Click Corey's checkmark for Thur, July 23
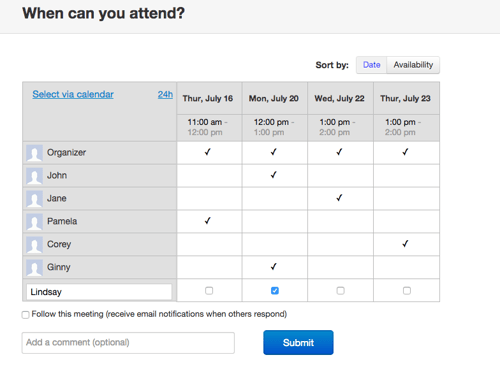500x369 pixels. click(405, 244)
